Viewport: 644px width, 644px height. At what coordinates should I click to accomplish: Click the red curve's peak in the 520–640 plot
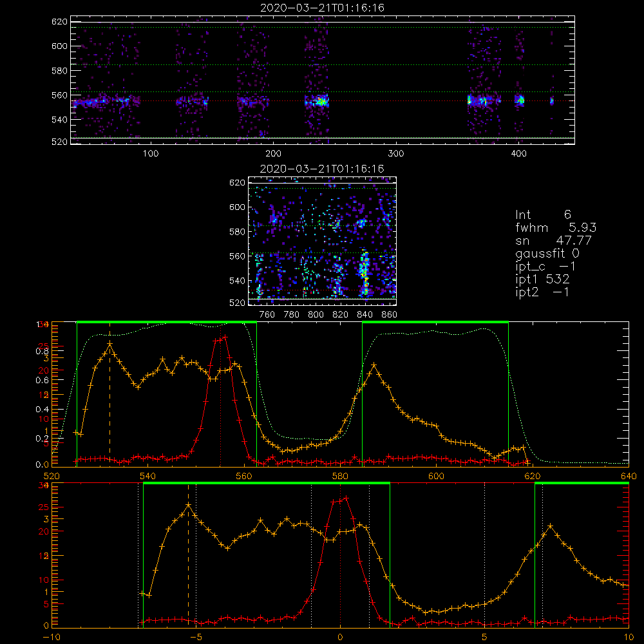(225, 337)
